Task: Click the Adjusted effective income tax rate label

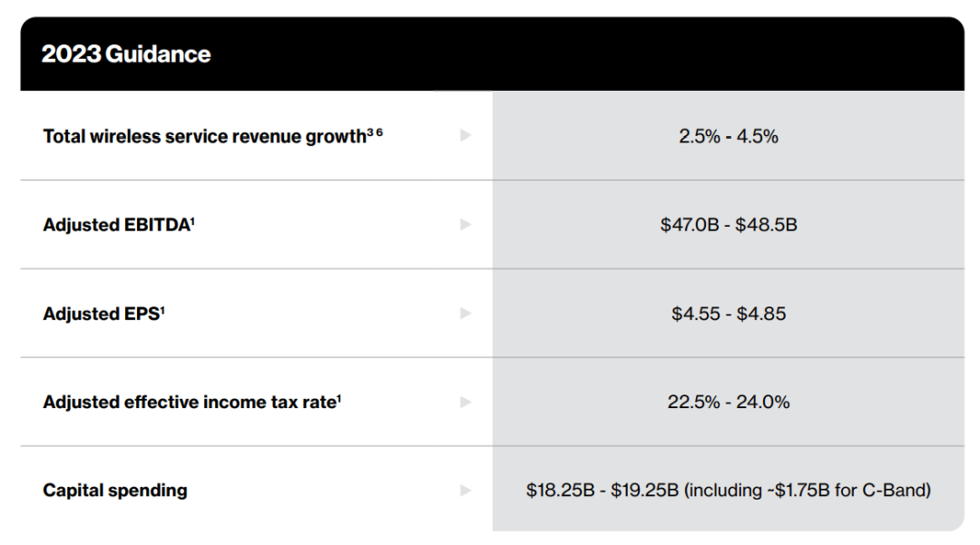Action: pyautogui.click(x=189, y=402)
